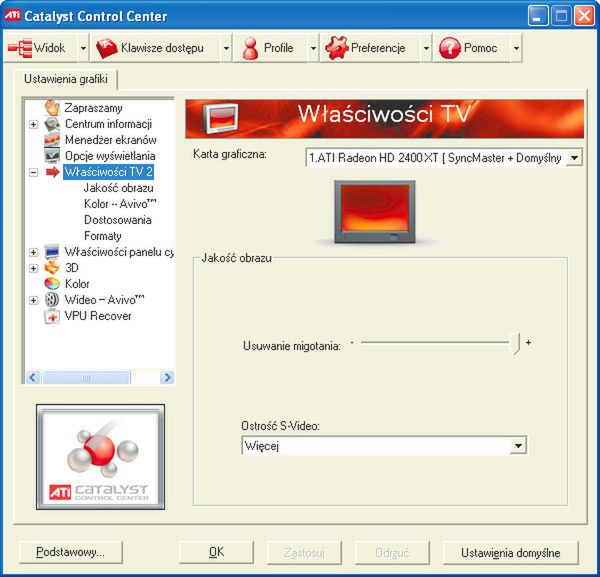Open the Klawisze dostępu dropdown arrow
Viewport: 600px width, 577px height.
coord(226,48)
